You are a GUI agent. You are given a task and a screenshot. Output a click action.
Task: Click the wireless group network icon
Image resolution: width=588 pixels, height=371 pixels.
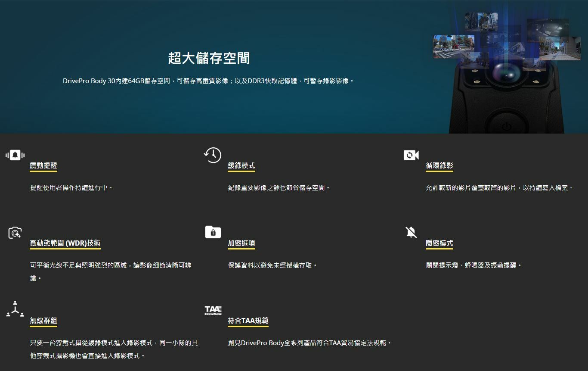tap(15, 309)
